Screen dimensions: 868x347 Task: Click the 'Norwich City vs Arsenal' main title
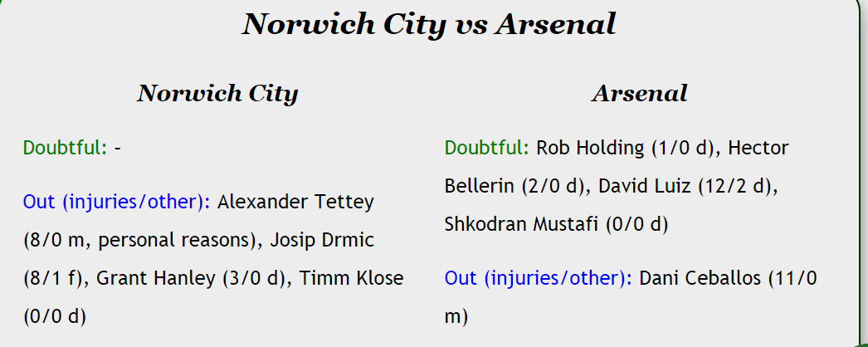tap(428, 24)
